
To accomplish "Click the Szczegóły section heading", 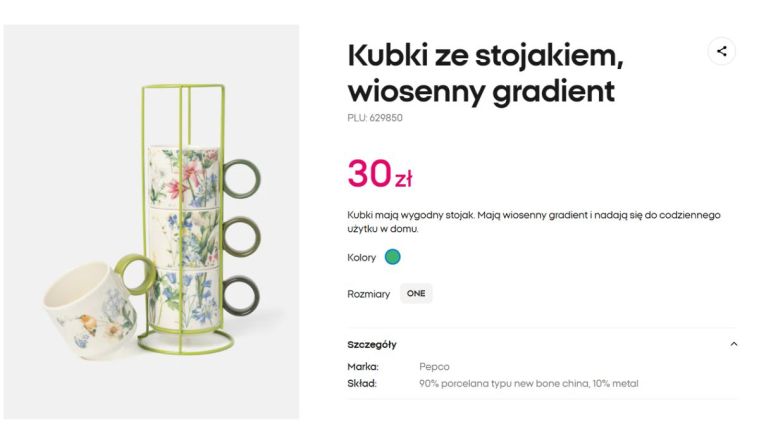I will tap(372, 344).
